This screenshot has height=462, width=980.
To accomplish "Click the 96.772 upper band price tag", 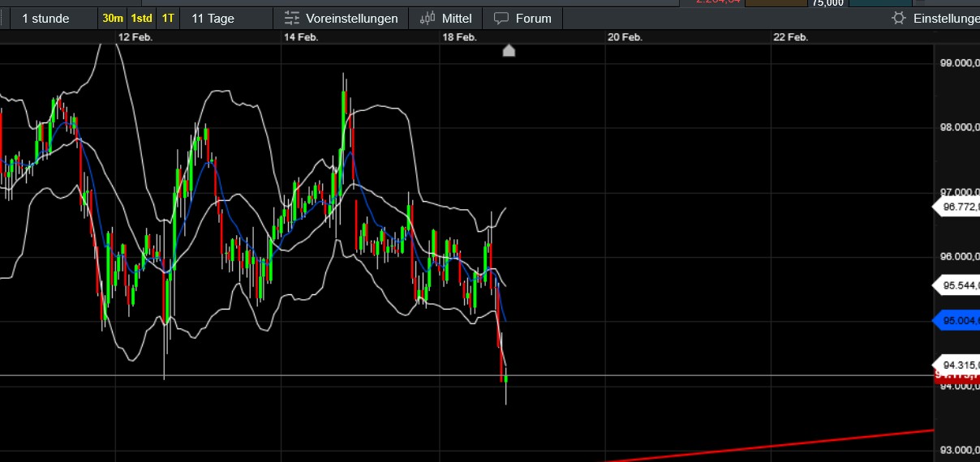I will [x=957, y=207].
